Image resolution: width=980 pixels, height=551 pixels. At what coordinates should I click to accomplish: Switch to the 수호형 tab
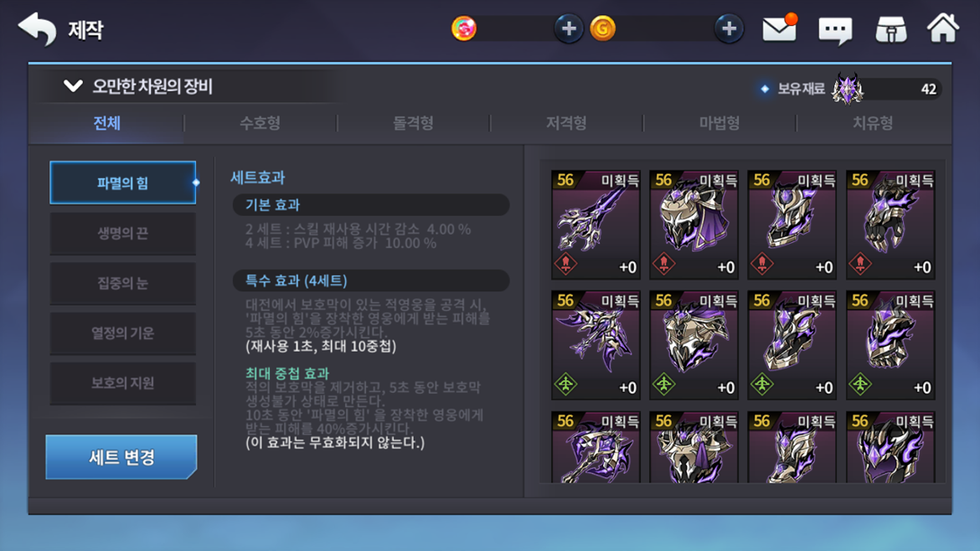click(260, 123)
